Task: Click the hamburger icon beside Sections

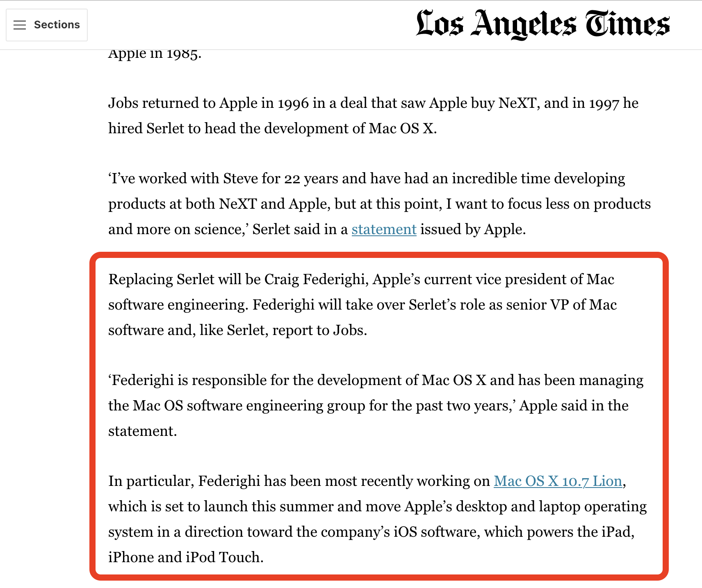Action: pyautogui.click(x=20, y=25)
